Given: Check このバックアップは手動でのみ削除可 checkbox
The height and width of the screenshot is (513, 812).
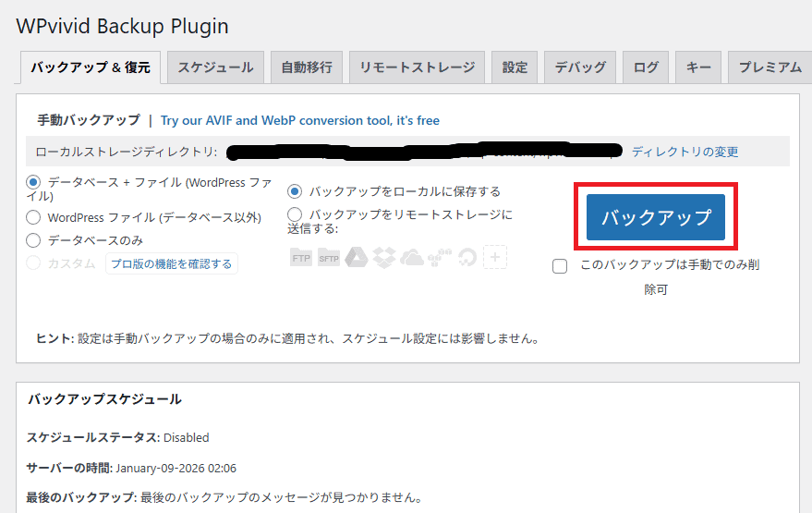Looking at the screenshot, I should 560,266.
